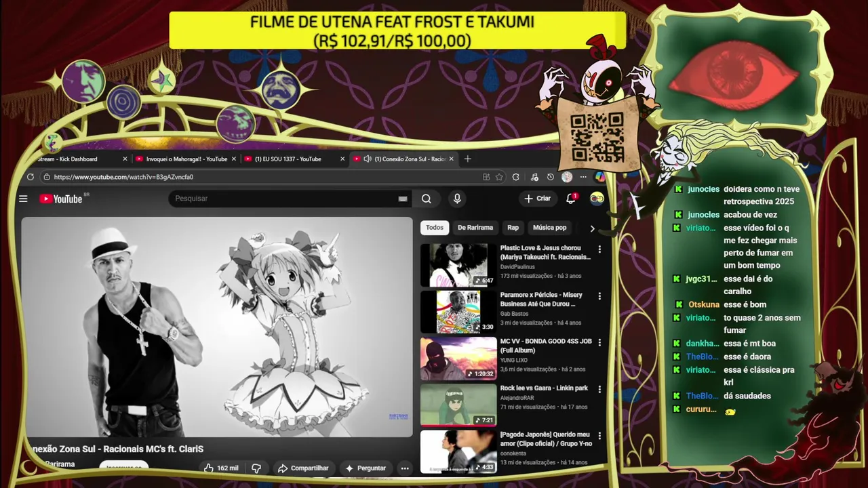Open the Pagode Japonês Querido meu amor thumbnail
This screenshot has width=868, height=488.
[458, 451]
